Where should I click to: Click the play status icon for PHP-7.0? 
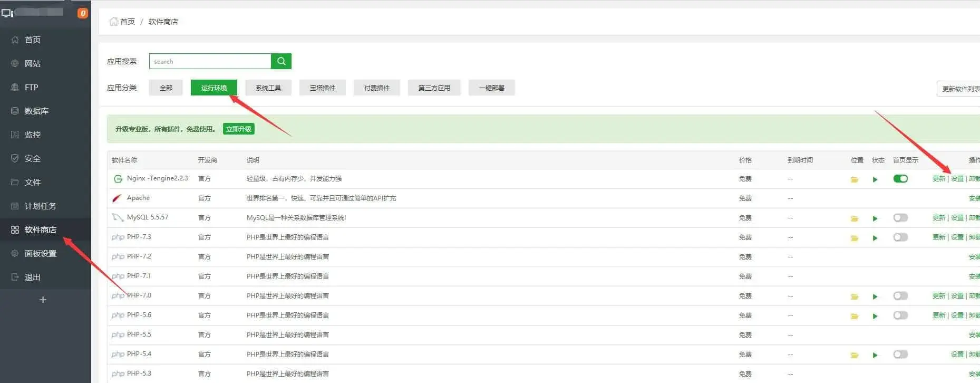pos(875,296)
